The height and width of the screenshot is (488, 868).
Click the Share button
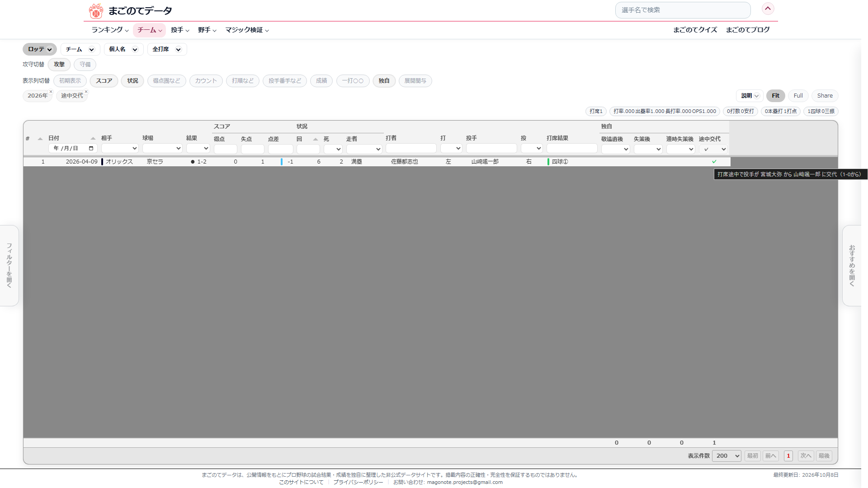(x=825, y=96)
